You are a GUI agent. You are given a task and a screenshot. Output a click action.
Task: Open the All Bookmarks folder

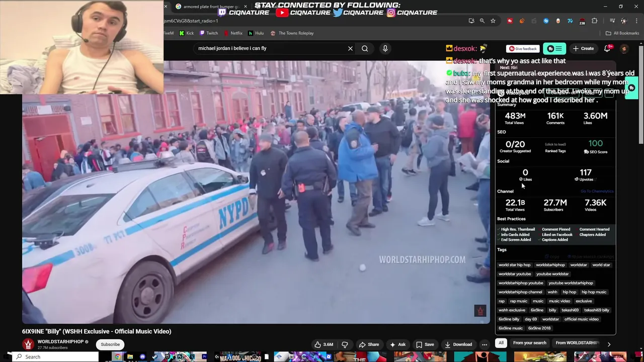622,33
